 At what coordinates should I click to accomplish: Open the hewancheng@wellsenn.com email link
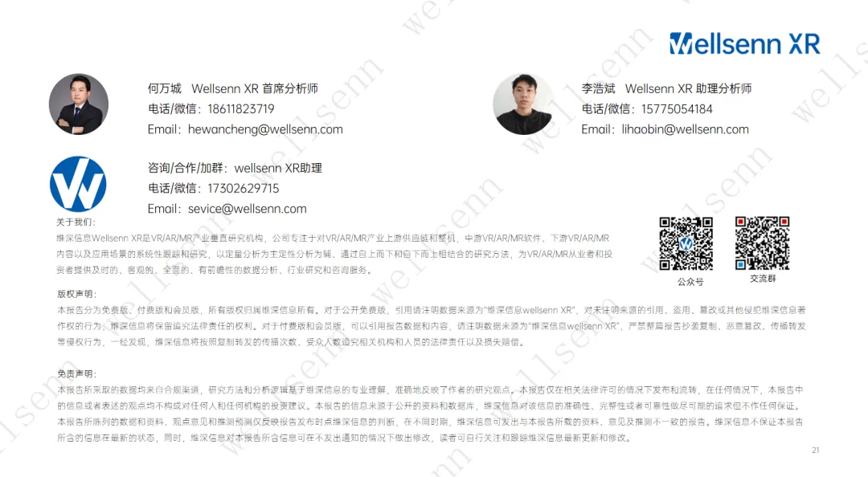tap(265, 129)
